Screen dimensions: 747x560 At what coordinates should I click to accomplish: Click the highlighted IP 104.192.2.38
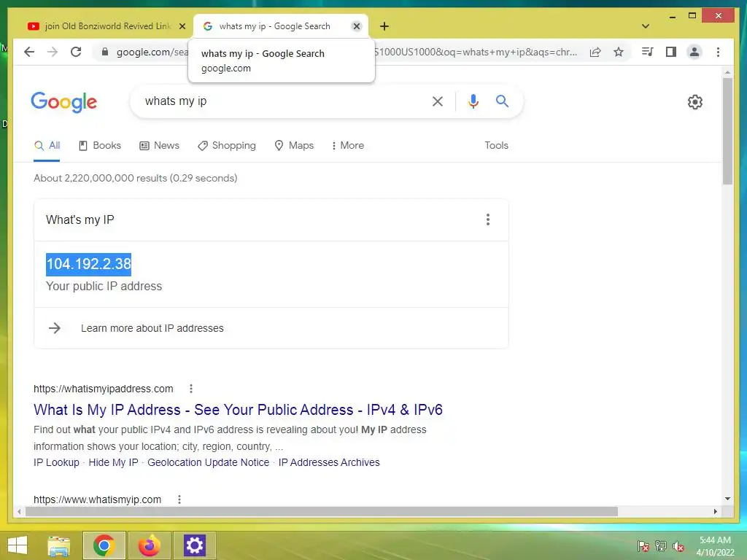88,264
